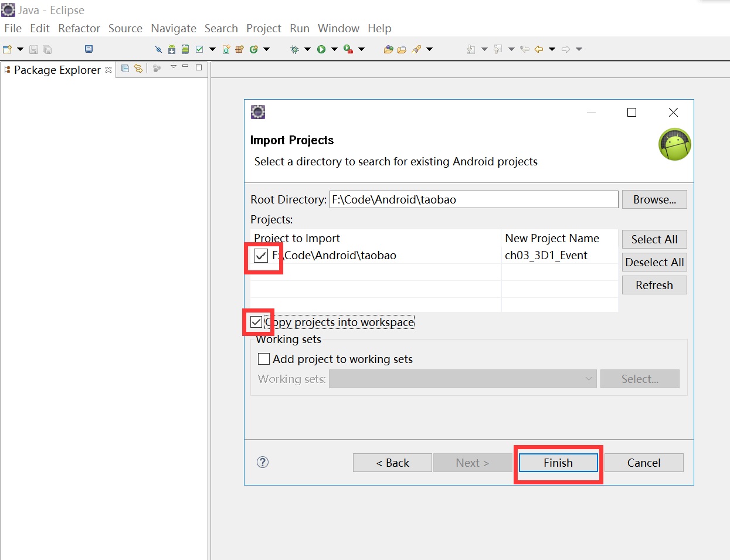This screenshot has height=560, width=730.
Task: Enable Add project to working sets
Action: click(264, 358)
